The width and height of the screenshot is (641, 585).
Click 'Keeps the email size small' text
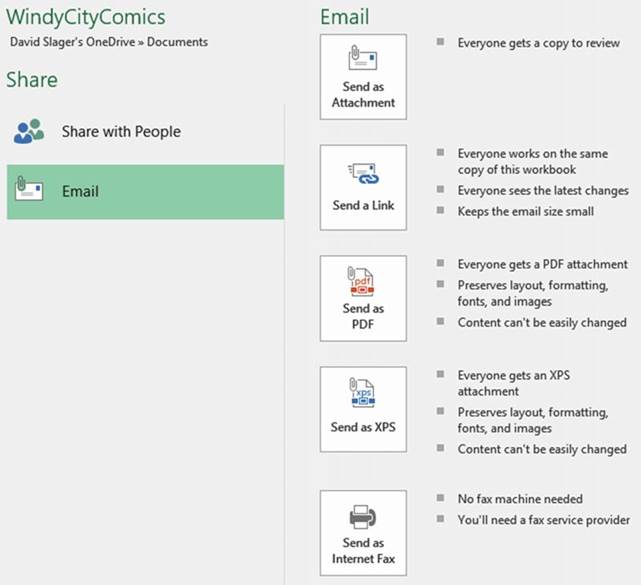[x=525, y=211]
